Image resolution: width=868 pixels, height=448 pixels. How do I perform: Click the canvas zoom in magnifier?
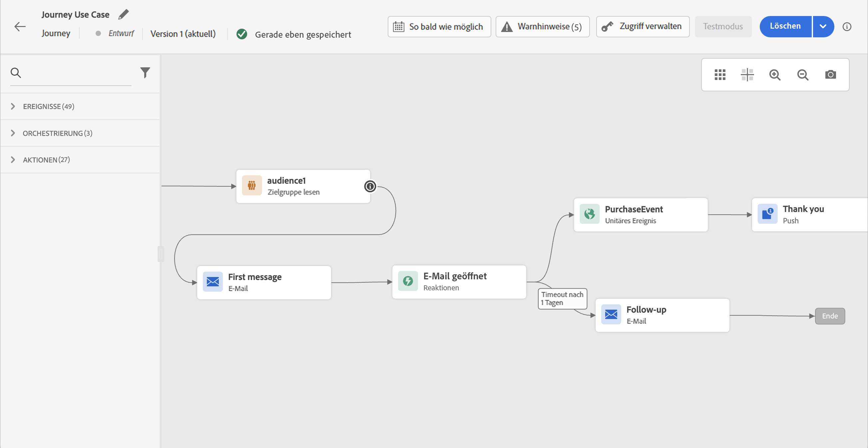coord(775,74)
